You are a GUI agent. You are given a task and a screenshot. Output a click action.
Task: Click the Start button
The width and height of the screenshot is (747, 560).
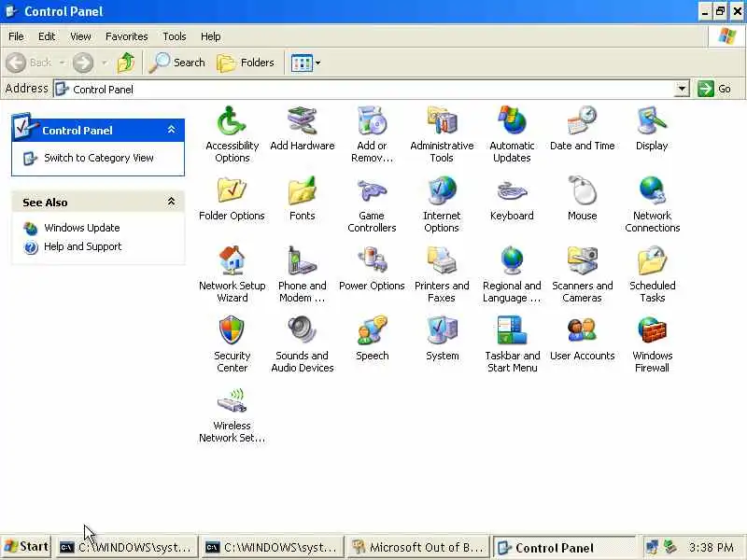pyautogui.click(x=26, y=547)
